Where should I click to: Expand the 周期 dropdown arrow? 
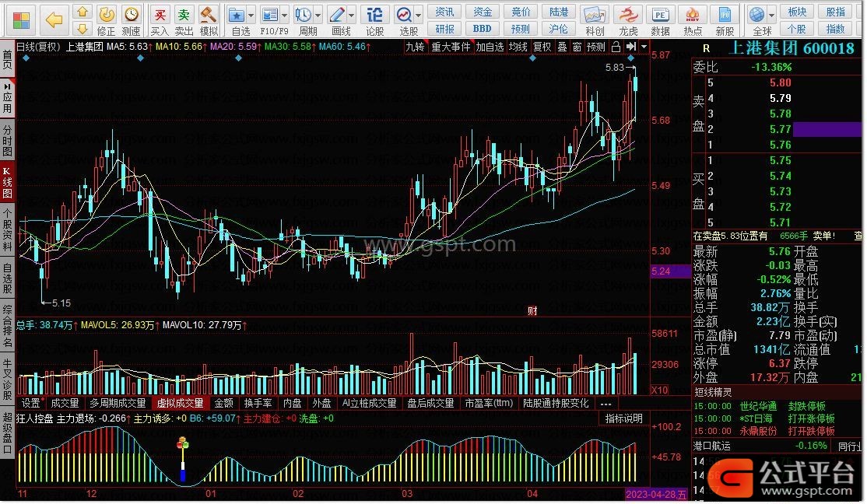(318, 16)
